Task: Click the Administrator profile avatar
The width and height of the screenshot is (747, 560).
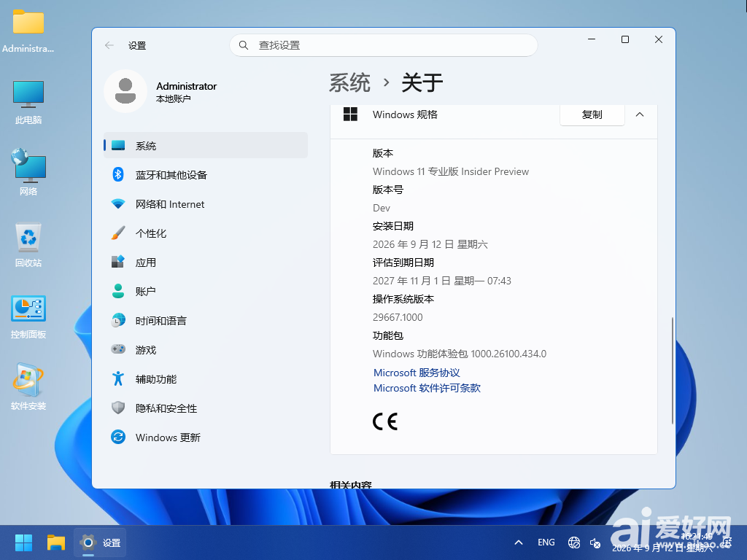Action: point(125,91)
